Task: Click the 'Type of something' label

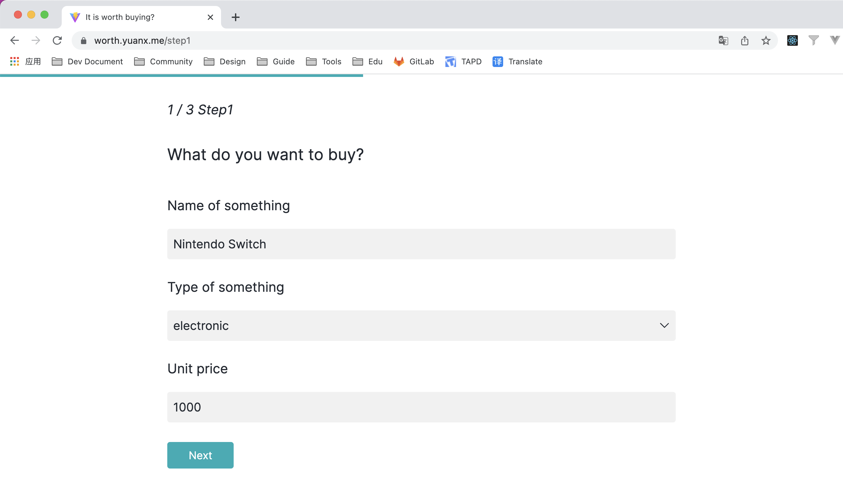Action: pyautogui.click(x=226, y=287)
